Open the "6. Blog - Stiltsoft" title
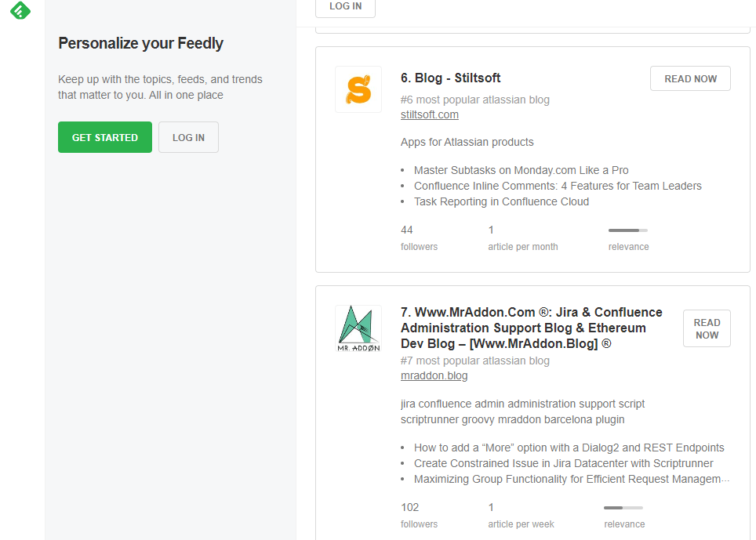756x540 pixels. [450, 78]
